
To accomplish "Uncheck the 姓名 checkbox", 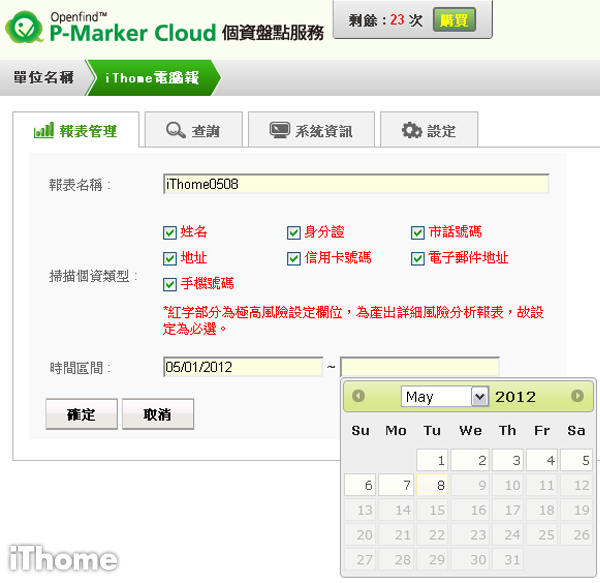I will 170,233.
